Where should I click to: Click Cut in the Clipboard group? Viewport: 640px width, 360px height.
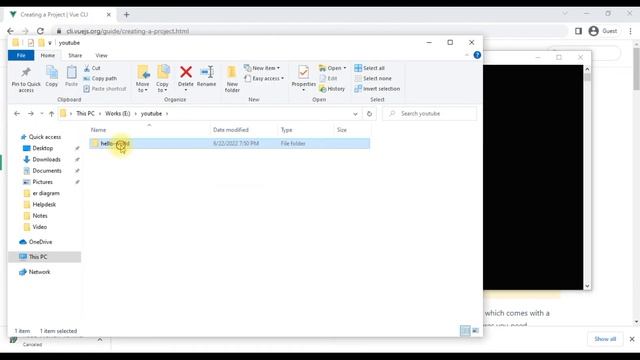(x=92, y=68)
